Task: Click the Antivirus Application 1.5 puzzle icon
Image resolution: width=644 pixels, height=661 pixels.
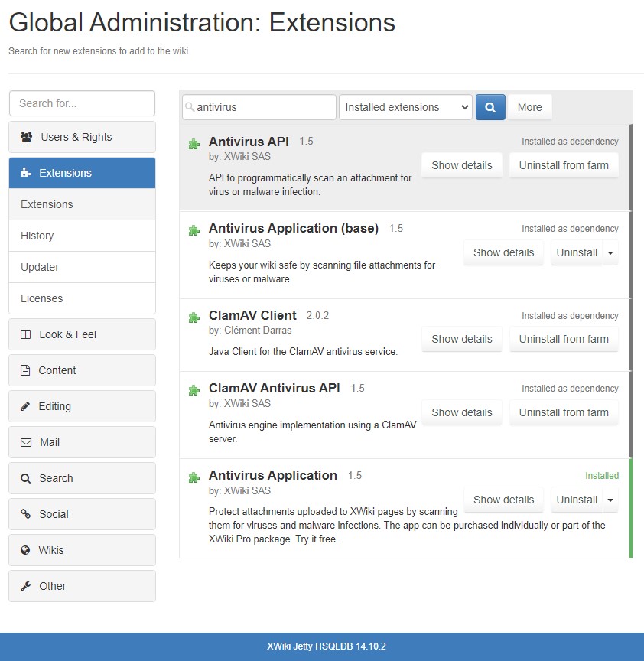Action: click(x=194, y=477)
